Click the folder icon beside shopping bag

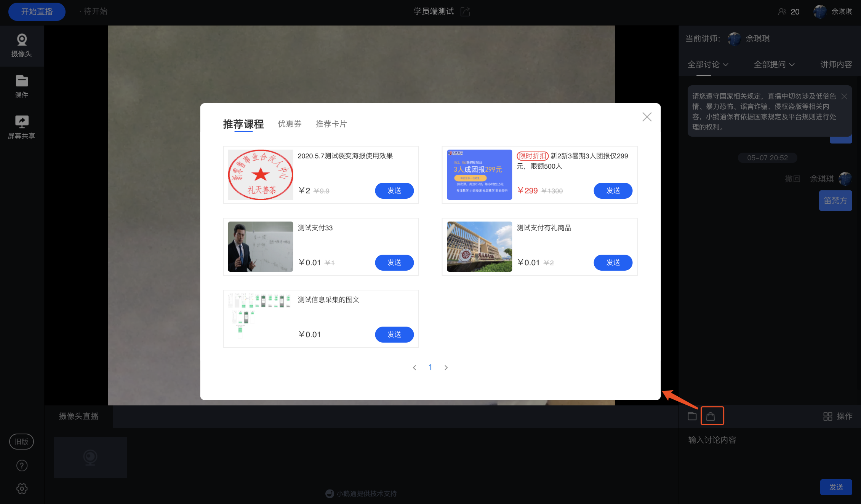point(692,416)
